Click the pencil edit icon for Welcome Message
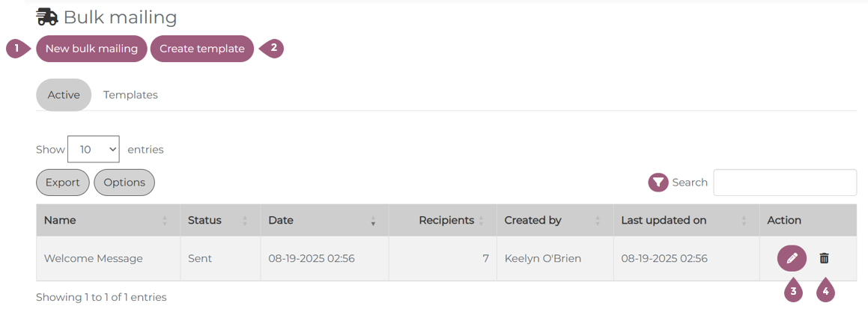 [x=792, y=258]
